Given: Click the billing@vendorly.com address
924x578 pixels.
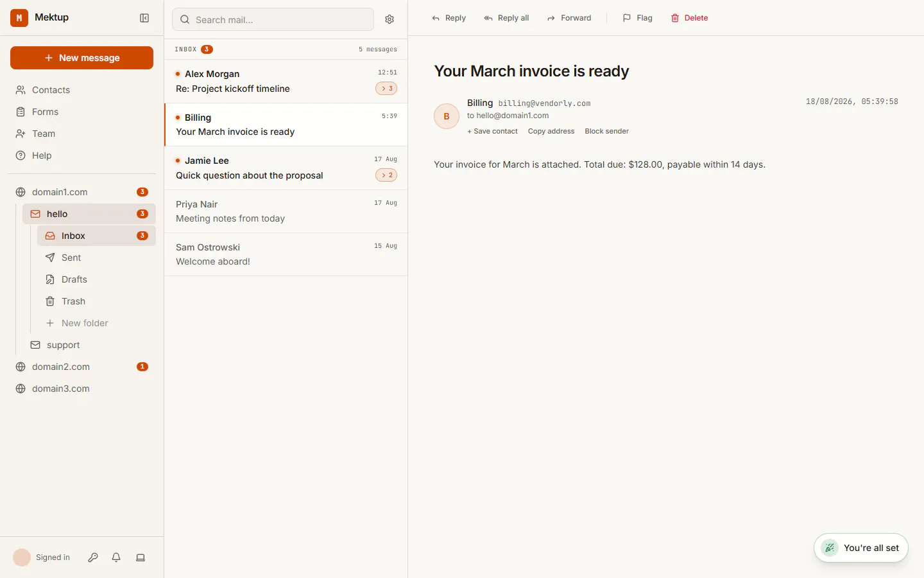Looking at the screenshot, I should (544, 103).
